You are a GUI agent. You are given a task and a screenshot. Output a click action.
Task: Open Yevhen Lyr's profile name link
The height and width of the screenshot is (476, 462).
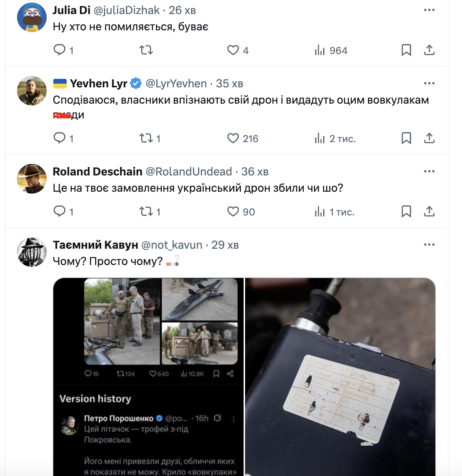pos(98,84)
